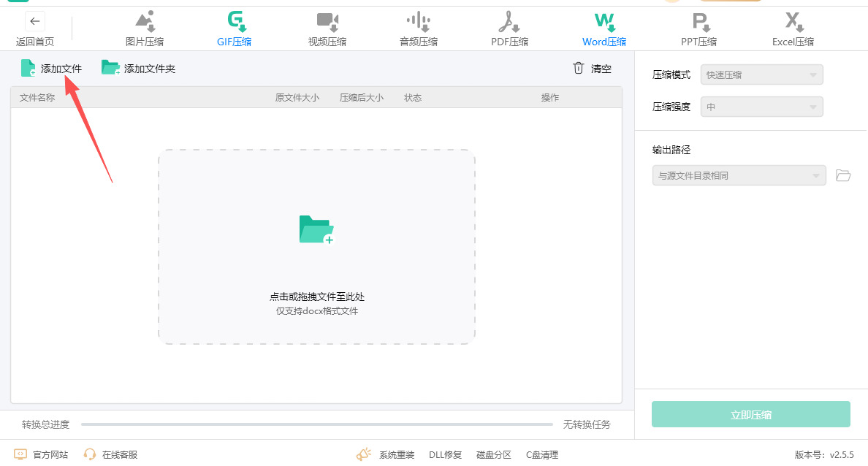Click 添加文件夹 to add a folder
The height and width of the screenshot is (466, 868).
tap(139, 69)
